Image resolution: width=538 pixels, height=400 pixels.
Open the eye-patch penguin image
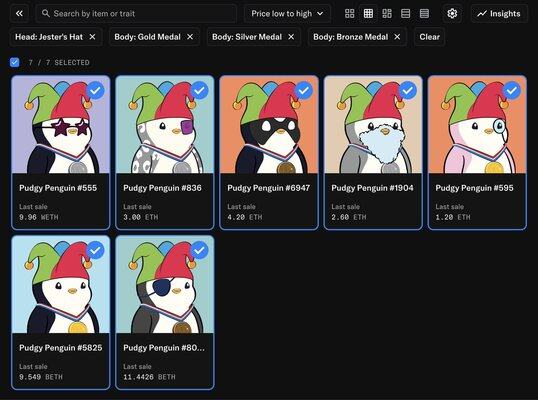pyautogui.click(x=165, y=285)
